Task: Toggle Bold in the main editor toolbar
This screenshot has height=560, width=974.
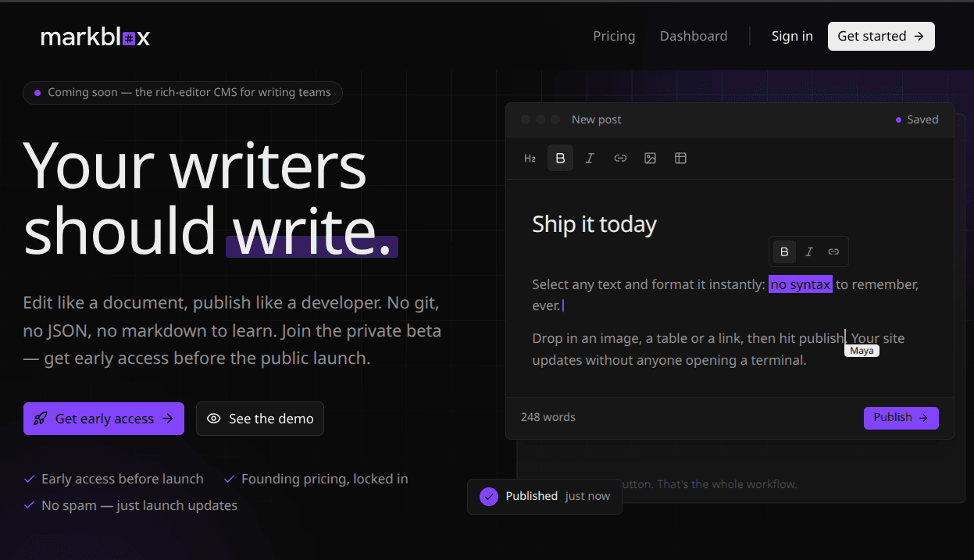Action: pos(560,158)
